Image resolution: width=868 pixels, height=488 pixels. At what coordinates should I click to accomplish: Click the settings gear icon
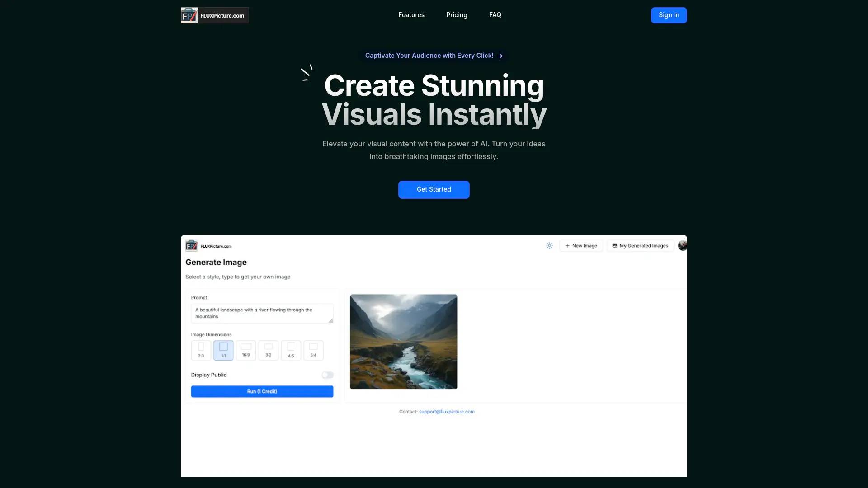549,245
